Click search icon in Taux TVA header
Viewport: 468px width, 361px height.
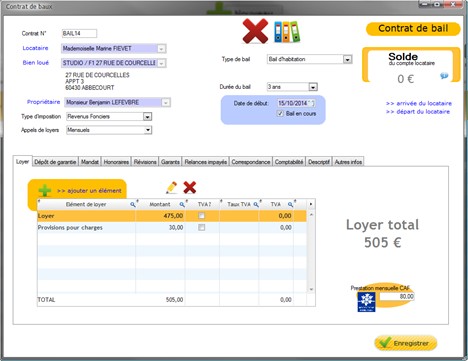[256, 204]
